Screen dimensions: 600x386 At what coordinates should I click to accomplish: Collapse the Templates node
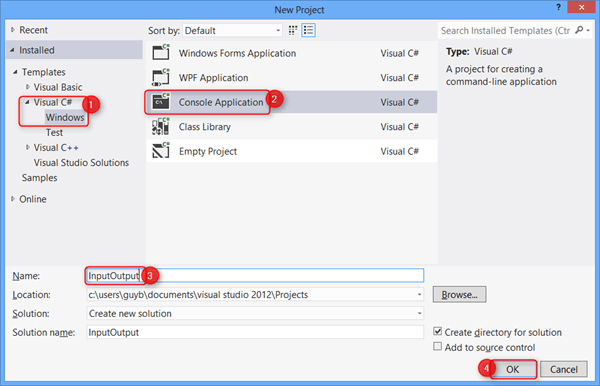15,72
